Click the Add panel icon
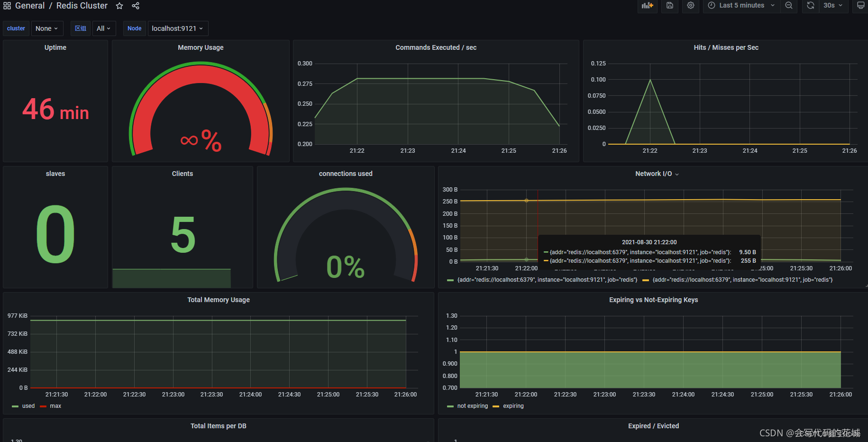This screenshot has height=442, width=868. (648, 6)
